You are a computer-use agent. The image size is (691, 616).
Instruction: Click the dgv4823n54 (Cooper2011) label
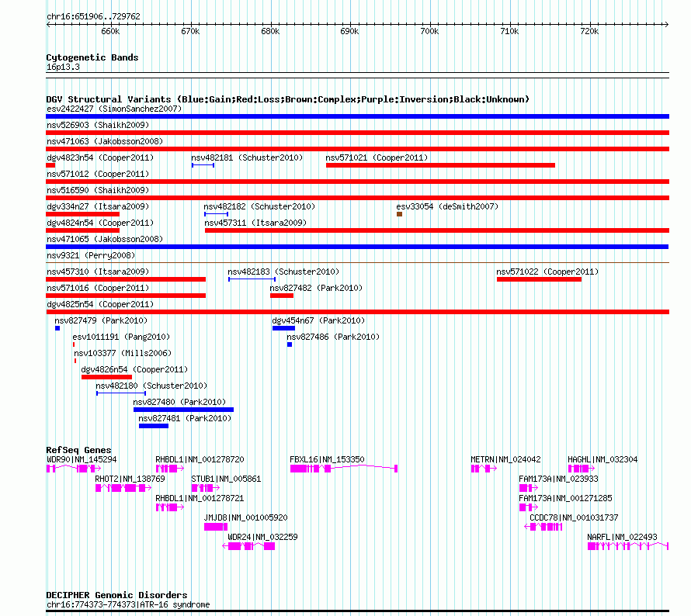(100, 157)
